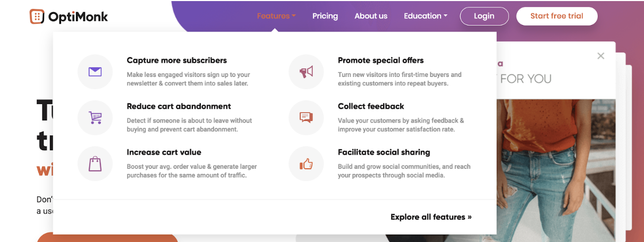Viewport: 644px width, 242px height.
Task: Open the Capture more subscribers heading
Action: point(177,60)
